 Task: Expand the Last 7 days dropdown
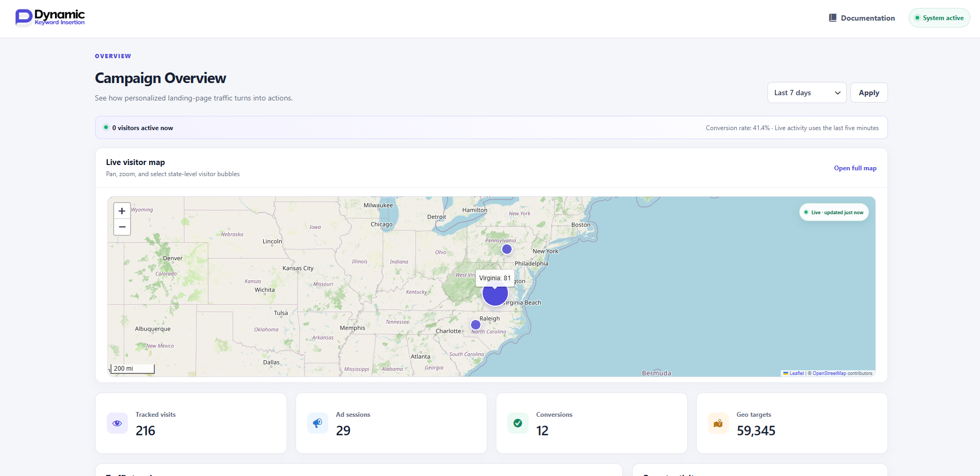[807, 93]
